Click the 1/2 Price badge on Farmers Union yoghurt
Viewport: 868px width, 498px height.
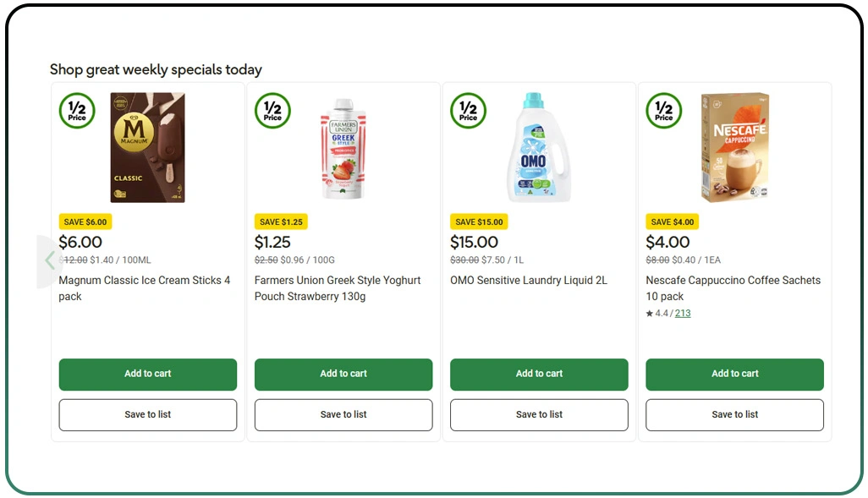[272, 111]
